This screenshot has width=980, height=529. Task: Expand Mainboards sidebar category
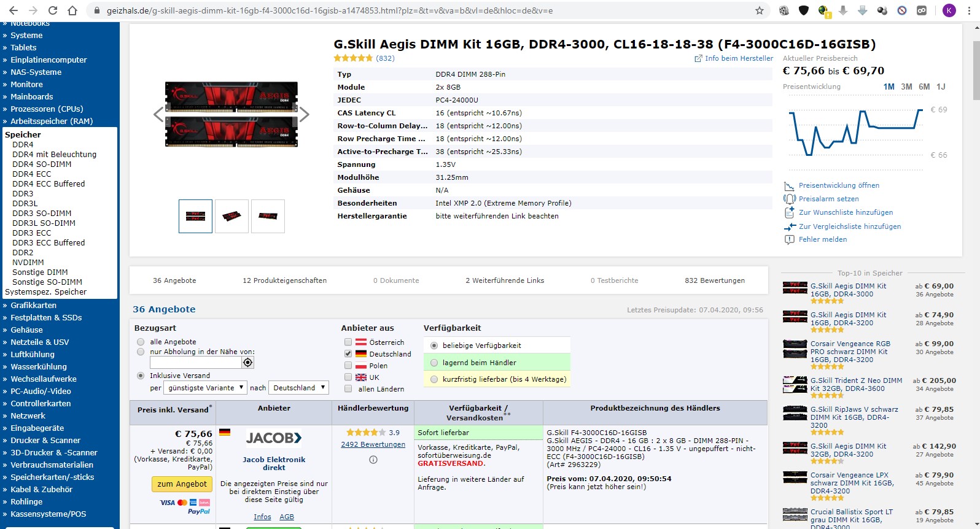click(31, 96)
